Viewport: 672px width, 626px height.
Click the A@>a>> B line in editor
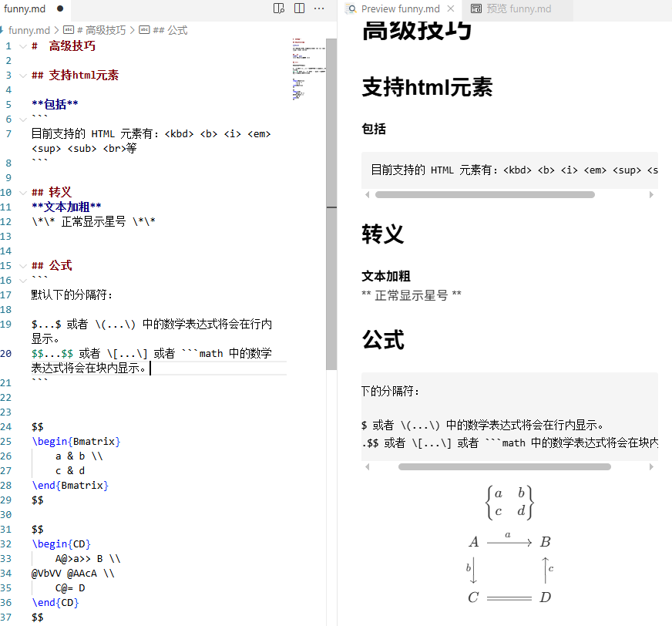(x=88, y=559)
